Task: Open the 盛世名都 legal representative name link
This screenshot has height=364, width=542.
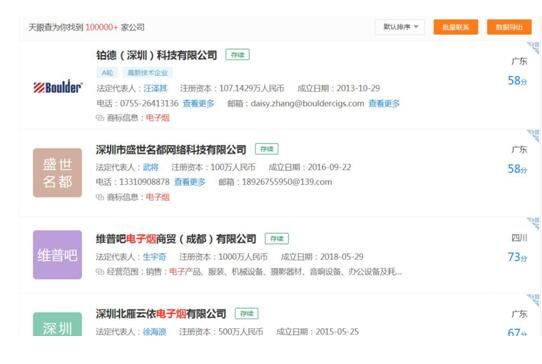Action: (151, 167)
